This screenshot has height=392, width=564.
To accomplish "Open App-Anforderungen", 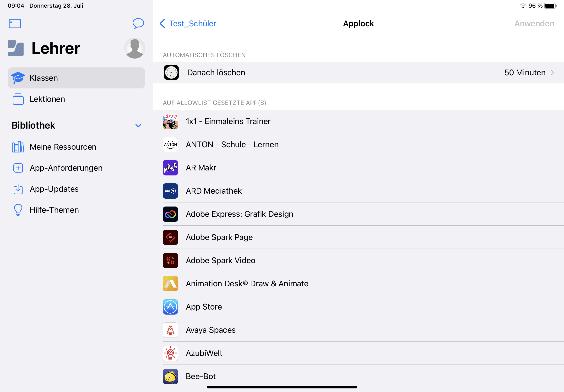I will (x=76, y=168).
